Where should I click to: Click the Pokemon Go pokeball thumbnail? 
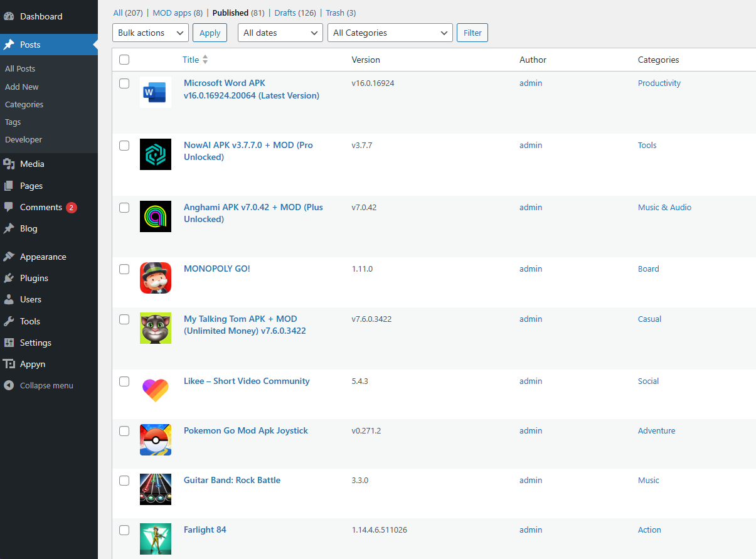[x=156, y=440]
